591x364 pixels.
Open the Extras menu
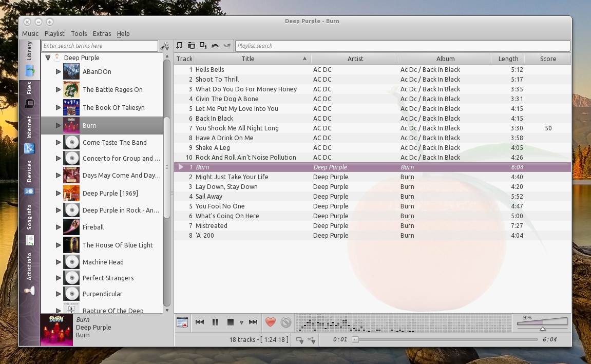[x=102, y=33]
